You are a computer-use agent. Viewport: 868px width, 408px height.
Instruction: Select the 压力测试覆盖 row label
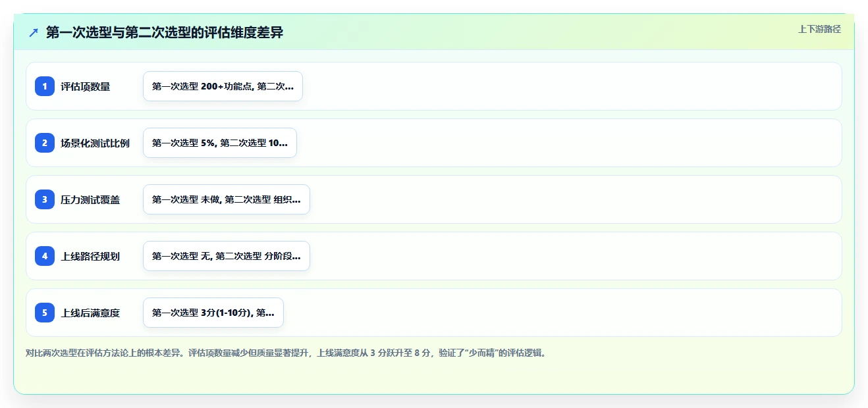(x=90, y=199)
